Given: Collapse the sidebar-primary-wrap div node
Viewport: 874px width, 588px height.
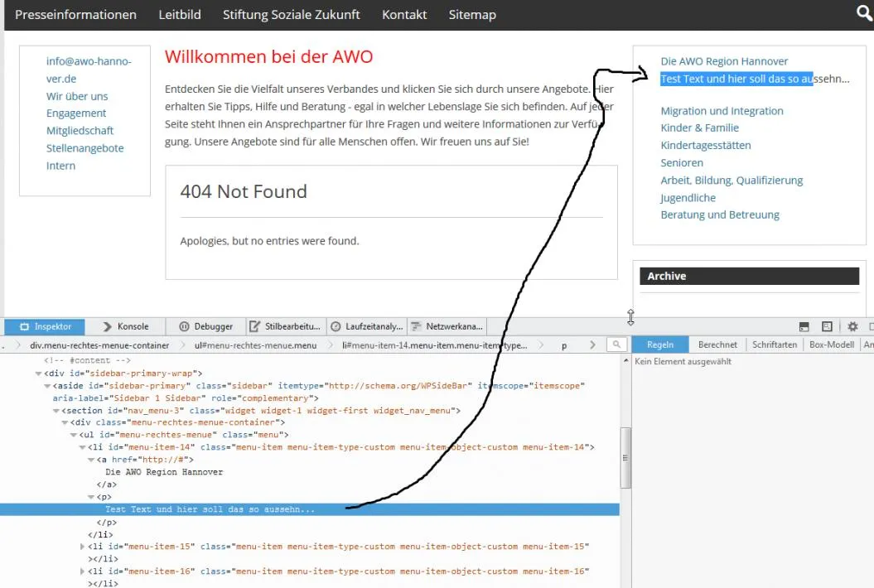Looking at the screenshot, I should pos(38,374).
